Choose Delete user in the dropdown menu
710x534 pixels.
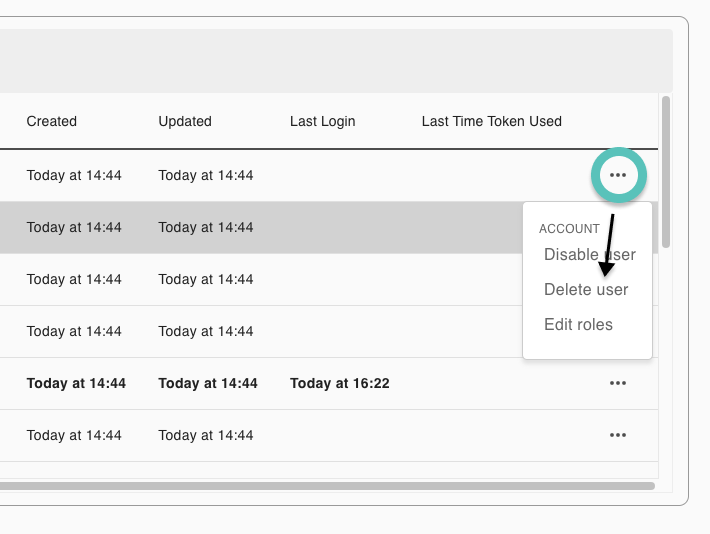tap(586, 289)
